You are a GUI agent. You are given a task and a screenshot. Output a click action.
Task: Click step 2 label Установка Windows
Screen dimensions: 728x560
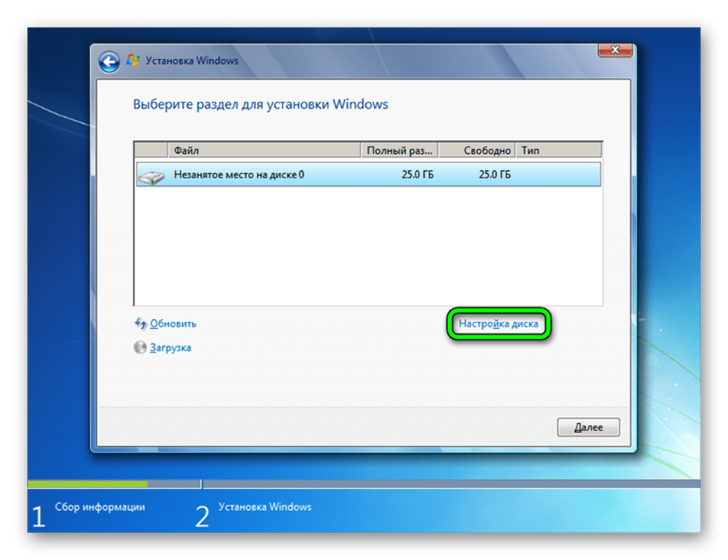[264, 507]
